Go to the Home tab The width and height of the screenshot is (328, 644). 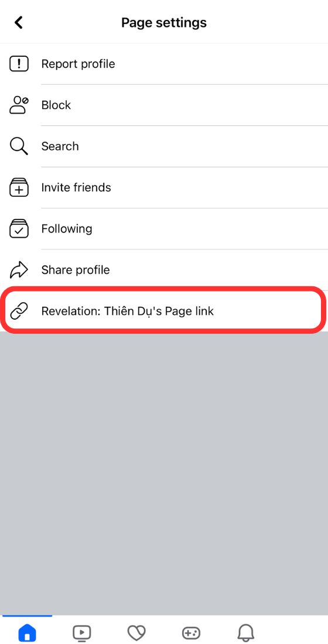pos(27,632)
